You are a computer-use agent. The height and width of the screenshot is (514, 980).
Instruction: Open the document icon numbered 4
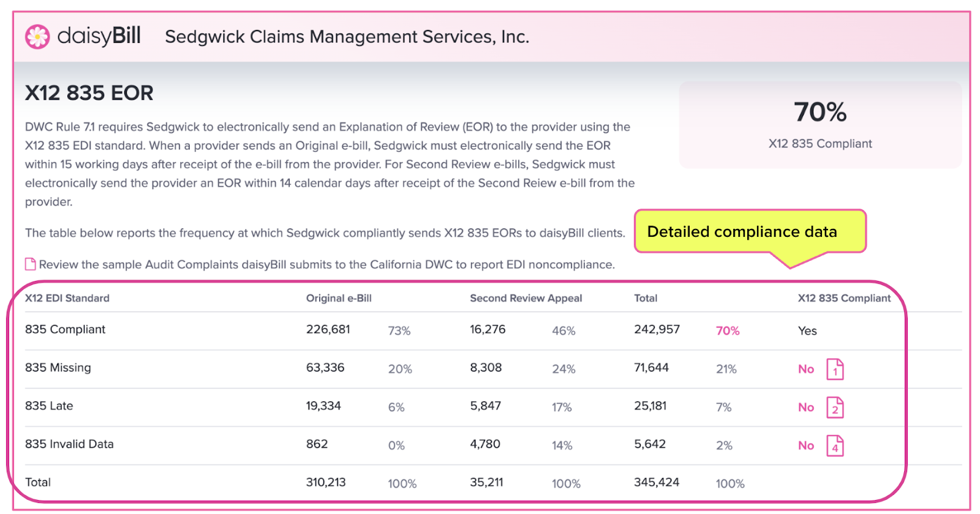(x=835, y=445)
